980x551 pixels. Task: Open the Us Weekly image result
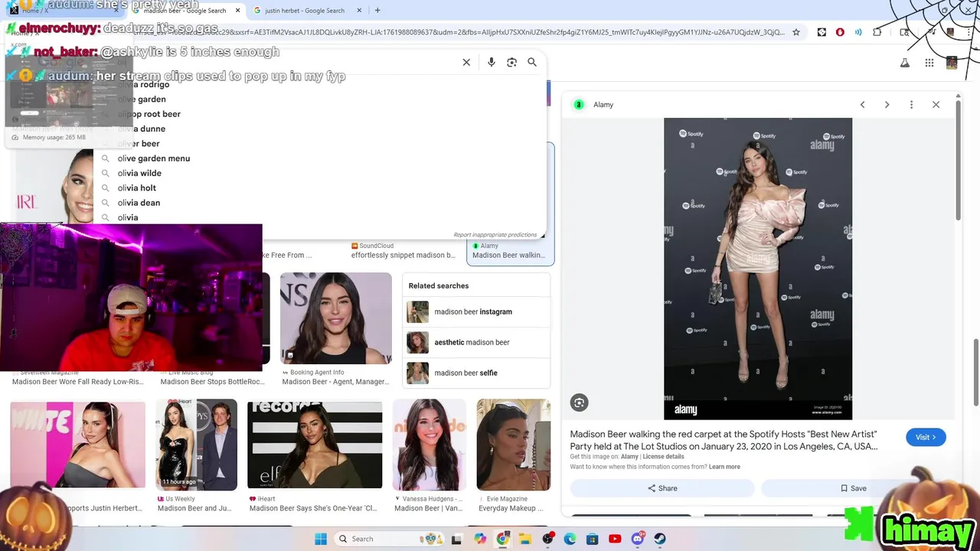197,444
